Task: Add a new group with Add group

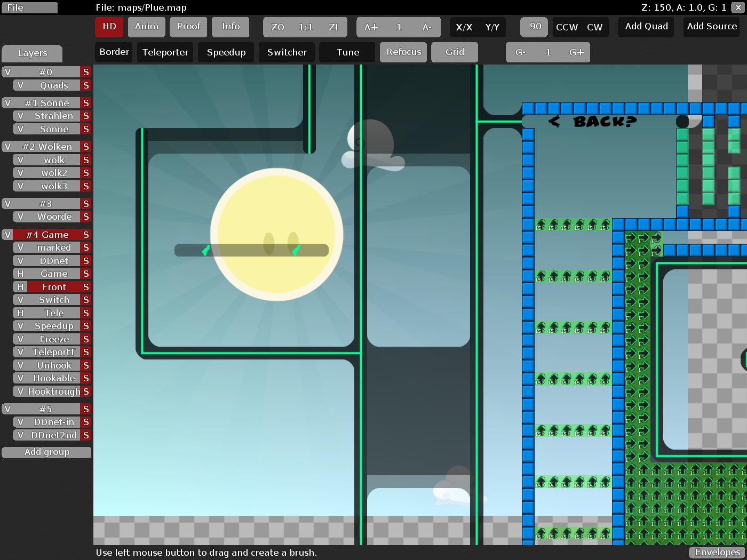Action: click(x=46, y=452)
